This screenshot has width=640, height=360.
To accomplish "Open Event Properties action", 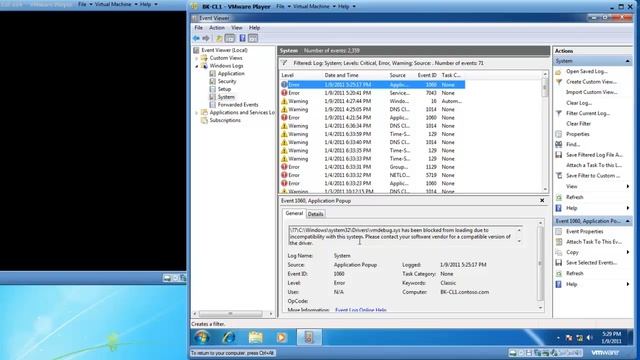I will point(584,231).
